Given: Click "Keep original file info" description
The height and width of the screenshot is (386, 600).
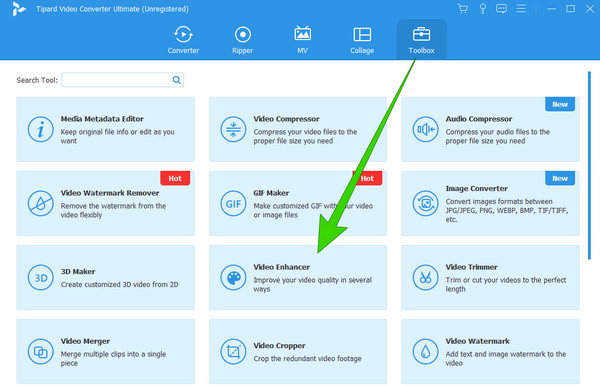Looking at the screenshot, I should coord(117,136).
